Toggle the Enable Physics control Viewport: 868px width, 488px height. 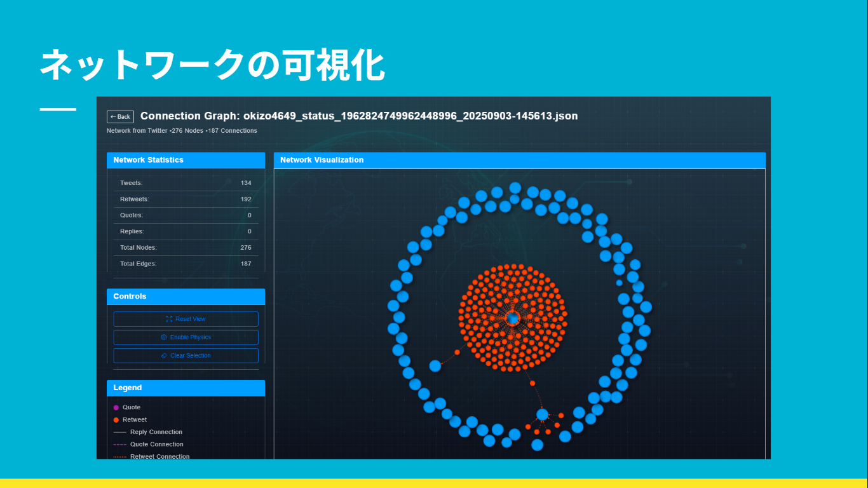pyautogui.click(x=186, y=337)
